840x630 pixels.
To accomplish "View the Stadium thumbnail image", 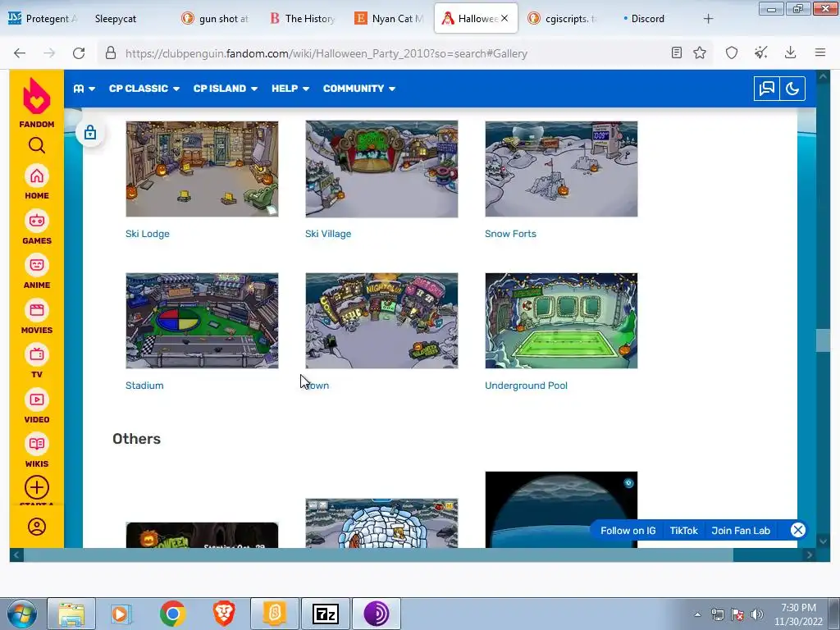I will click(202, 321).
